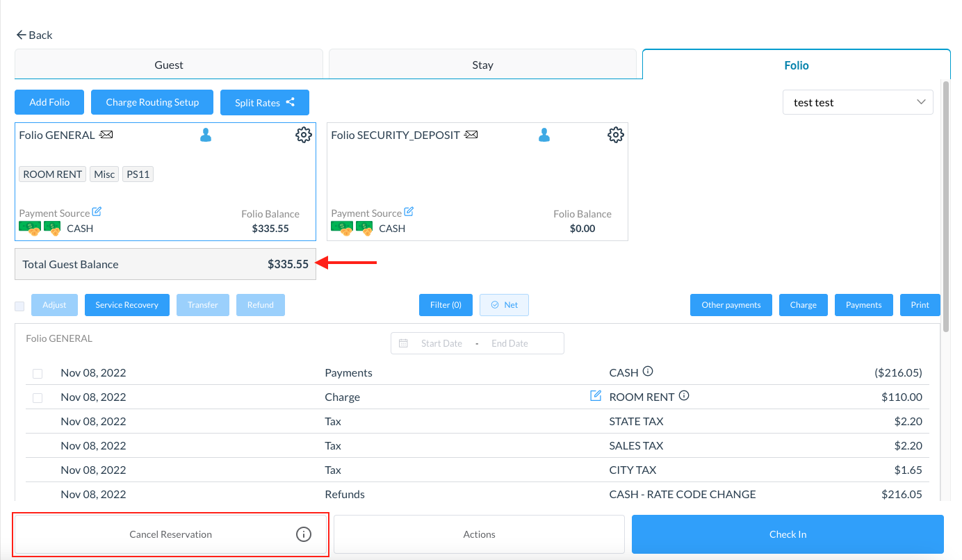Switch to the Guest tab
The width and height of the screenshot is (962, 560).
tap(169, 65)
